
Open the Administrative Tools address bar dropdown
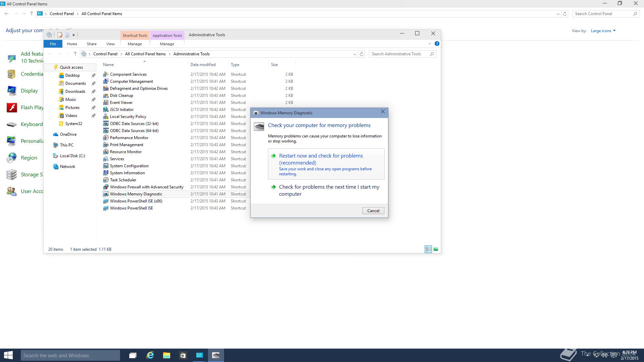355,54
